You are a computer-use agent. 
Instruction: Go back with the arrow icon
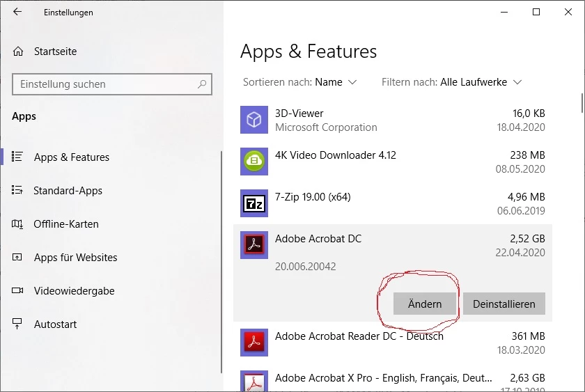[17, 12]
